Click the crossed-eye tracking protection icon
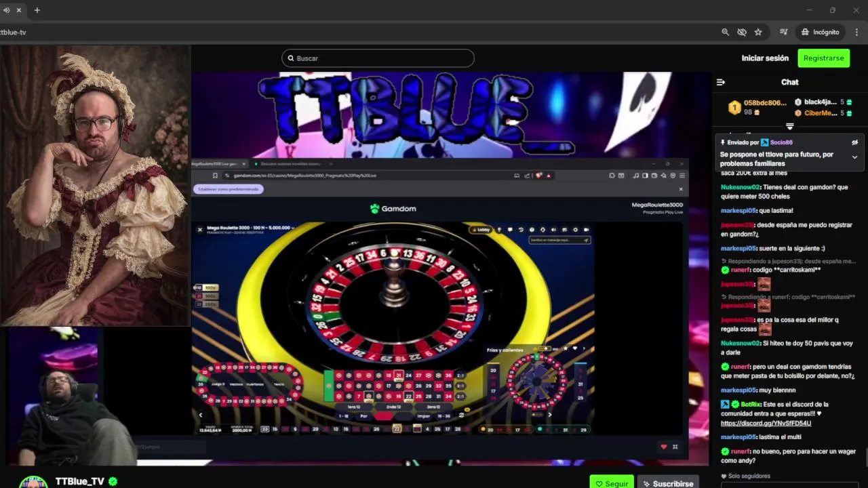The width and height of the screenshot is (868, 488). pyautogui.click(x=741, y=32)
